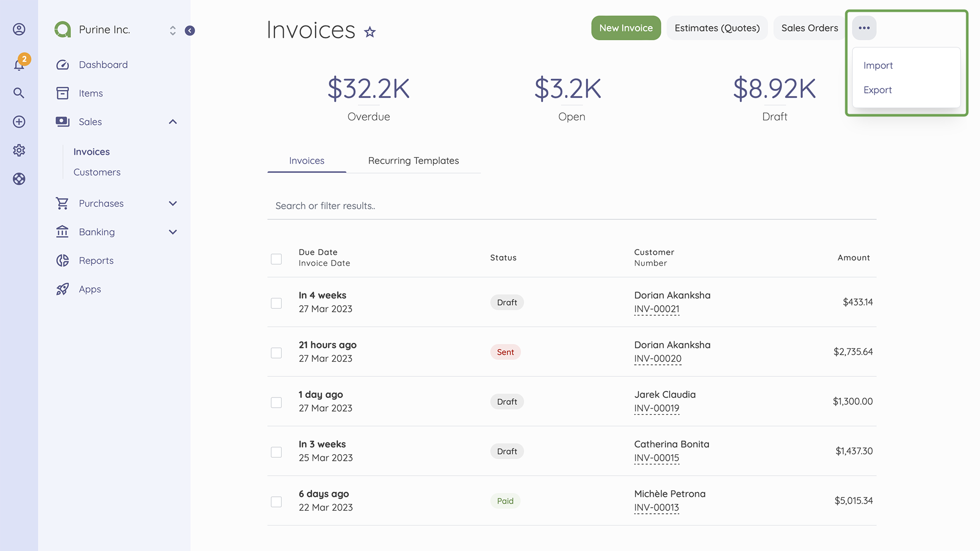Choose Export from the dropdown menu
The height and width of the screenshot is (551, 980).
click(x=877, y=90)
